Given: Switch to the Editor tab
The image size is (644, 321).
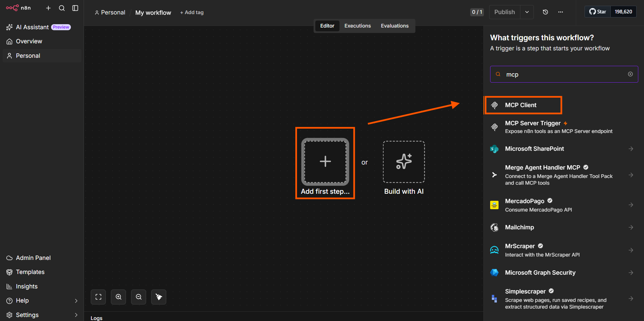Looking at the screenshot, I should (x=327, y=26).
